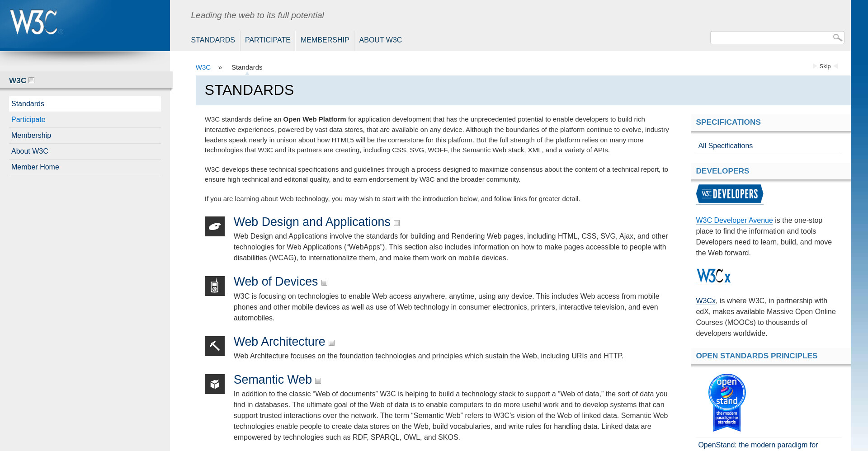
Task: Open the PARTICIPATE top menu
Action: (268, 40)
